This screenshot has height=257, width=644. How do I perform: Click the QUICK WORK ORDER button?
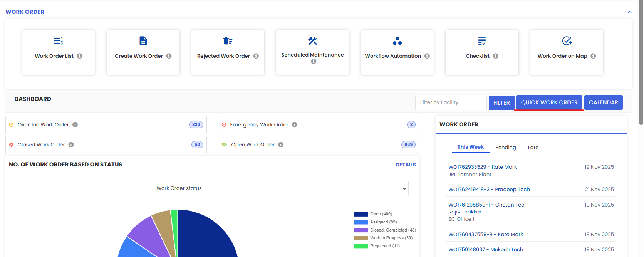pos(549,102)
